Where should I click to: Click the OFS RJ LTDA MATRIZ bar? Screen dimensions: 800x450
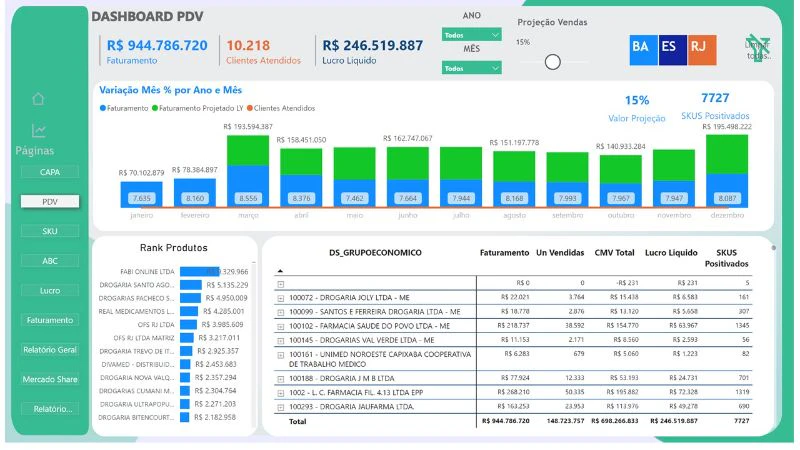tap(187, 338)
